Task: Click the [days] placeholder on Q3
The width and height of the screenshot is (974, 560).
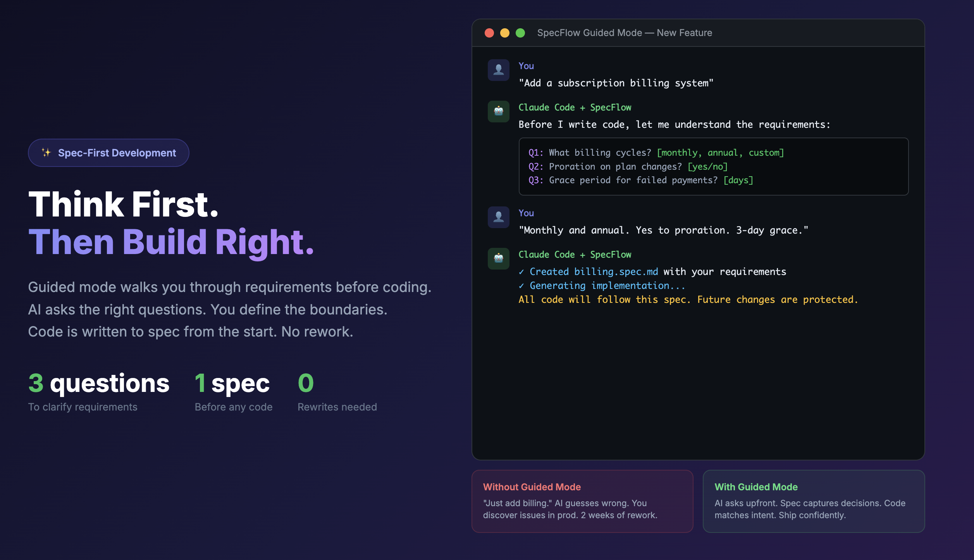Action: [x=738, y=180]
